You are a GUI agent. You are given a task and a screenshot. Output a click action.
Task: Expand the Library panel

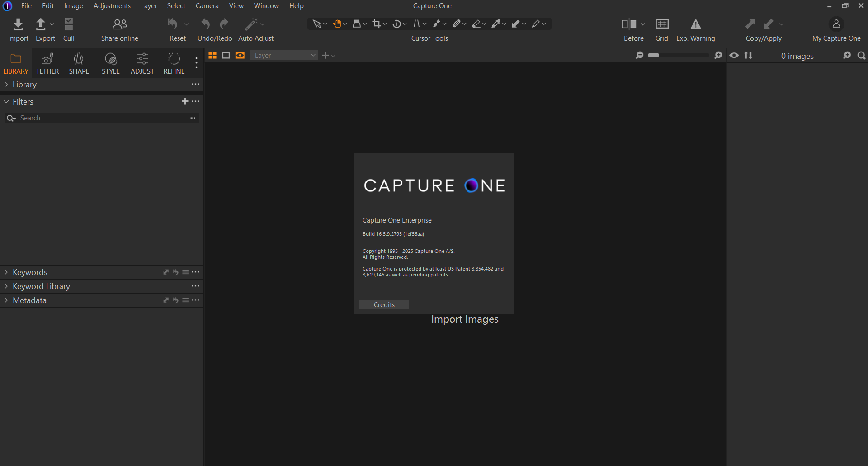point(6,84)
